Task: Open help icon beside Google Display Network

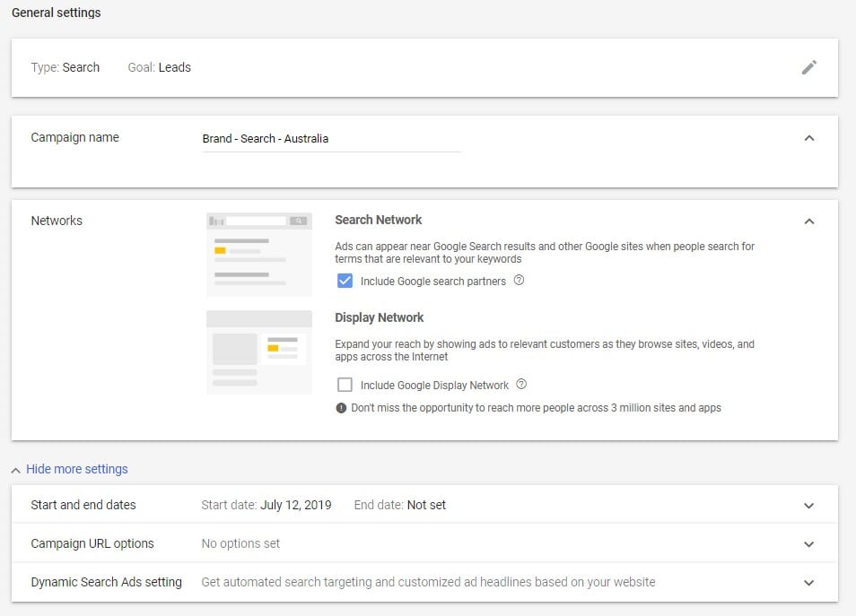Action: pos(521,384)
